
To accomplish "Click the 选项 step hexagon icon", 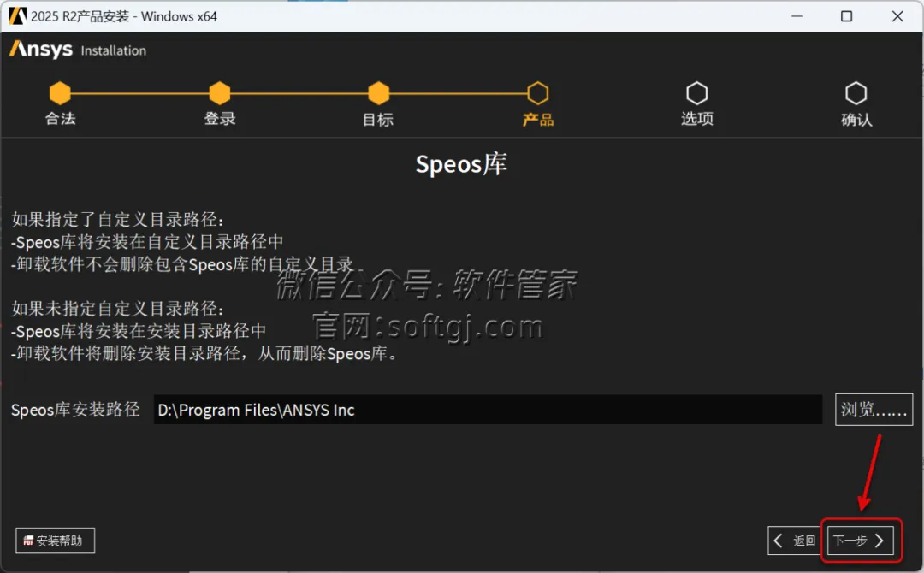I will tap(696, 93).
